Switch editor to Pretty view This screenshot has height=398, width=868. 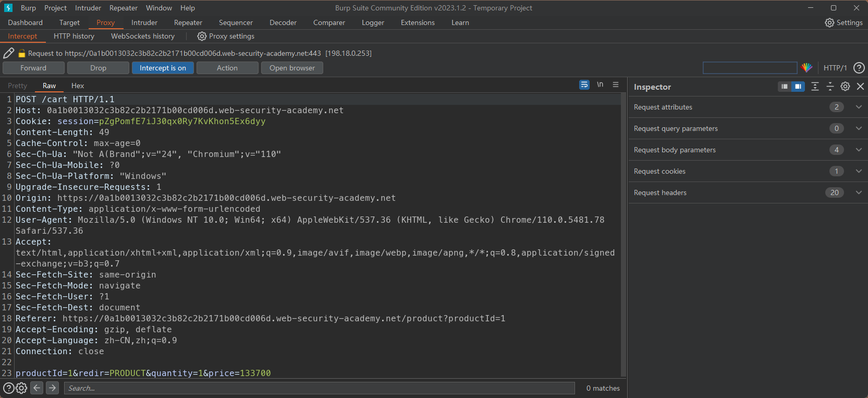(17, 86)
